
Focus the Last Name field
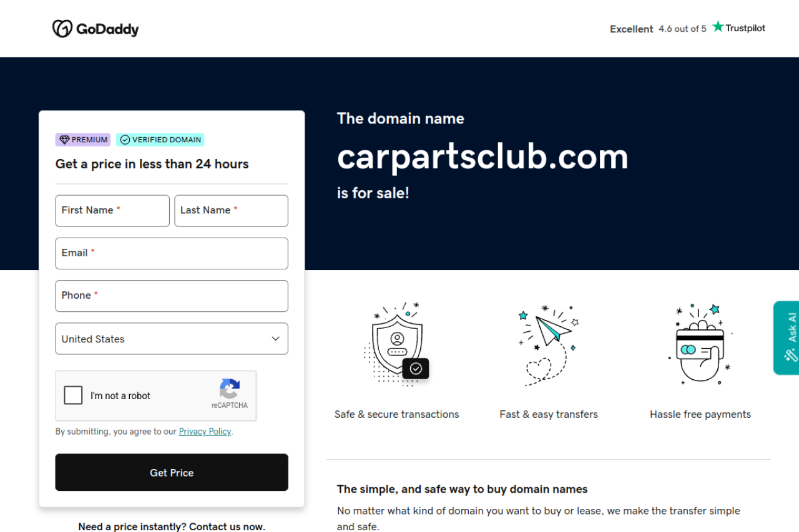coord(231,211)
